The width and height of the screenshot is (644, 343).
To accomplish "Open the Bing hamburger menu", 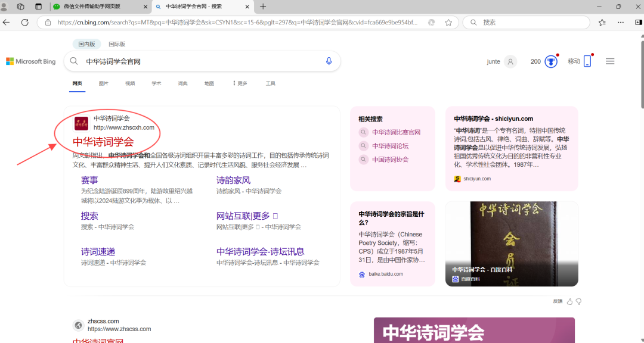I will pyautogui.click(x=610, y=61).
